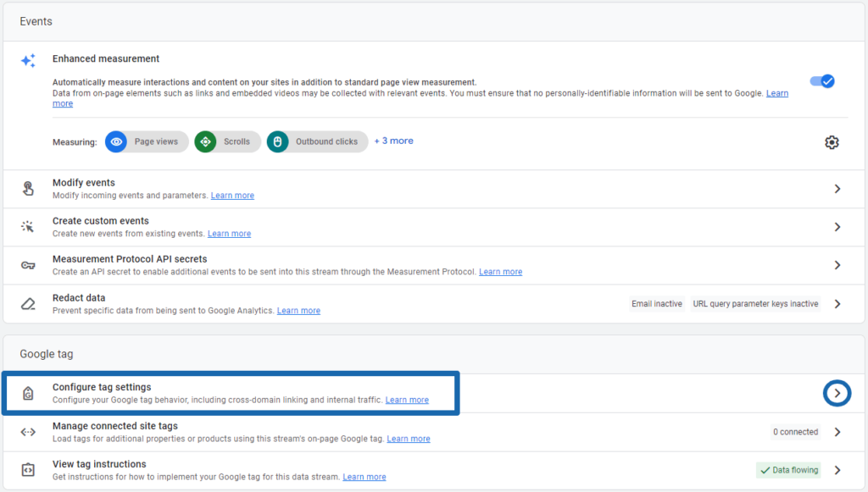The image size is (868, 492).
Task: Disable the Enhanced measurement toggle
Action: tap(821, 80)
